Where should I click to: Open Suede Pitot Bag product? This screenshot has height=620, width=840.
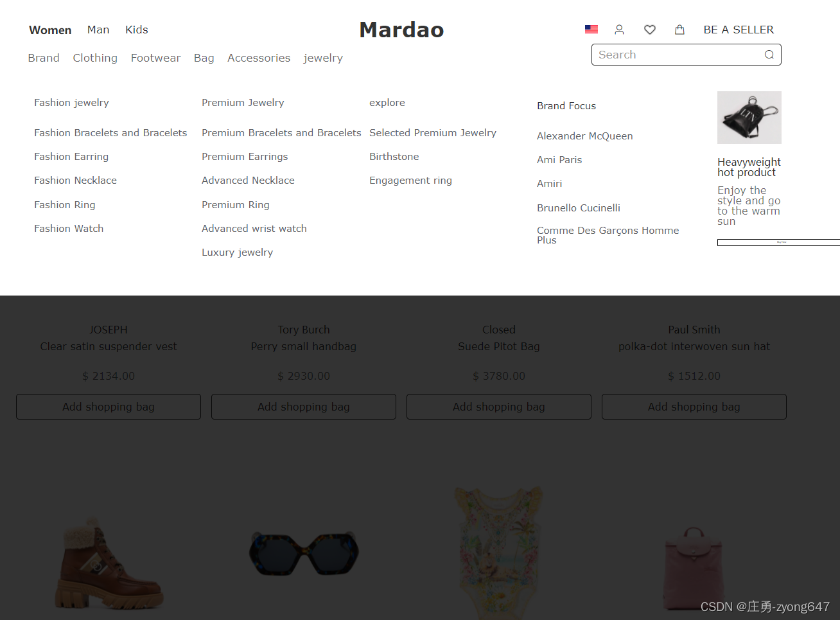coord(499,346)
